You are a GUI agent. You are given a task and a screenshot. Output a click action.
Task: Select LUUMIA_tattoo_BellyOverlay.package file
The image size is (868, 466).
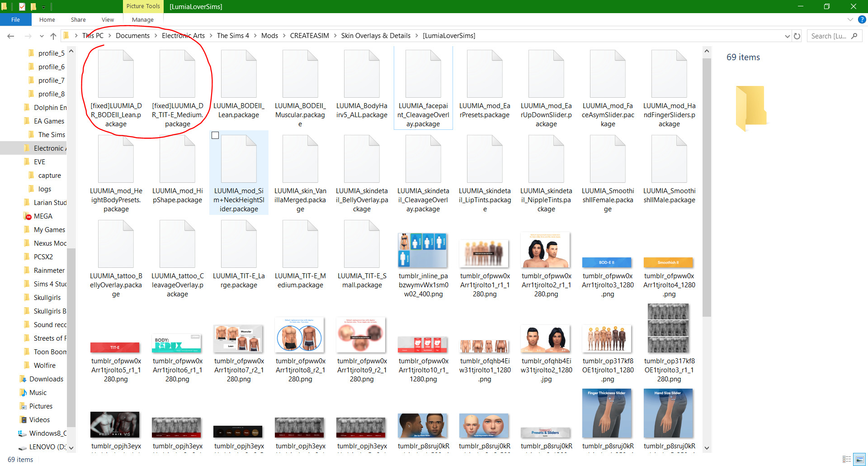(116, 259)
